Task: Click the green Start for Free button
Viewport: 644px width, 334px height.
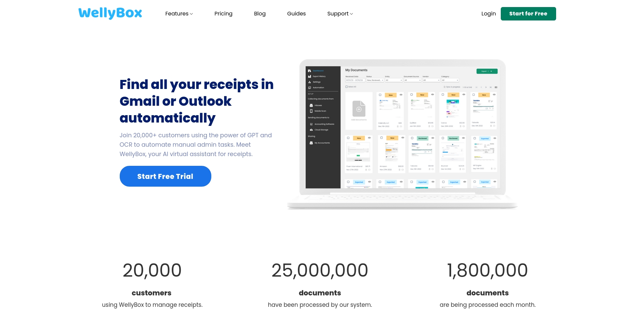Action: [x=528, y=14]
